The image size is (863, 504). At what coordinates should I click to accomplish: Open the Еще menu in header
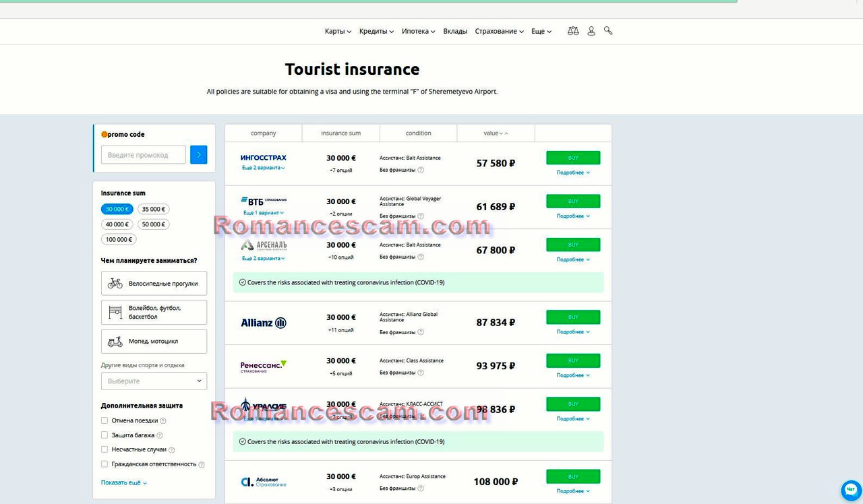[x=541, y=32]
